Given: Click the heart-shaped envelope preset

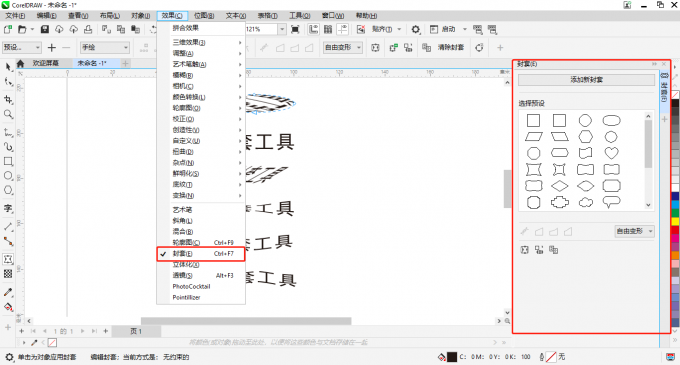Looking at the screenshot, I should [x=611, y=153].
